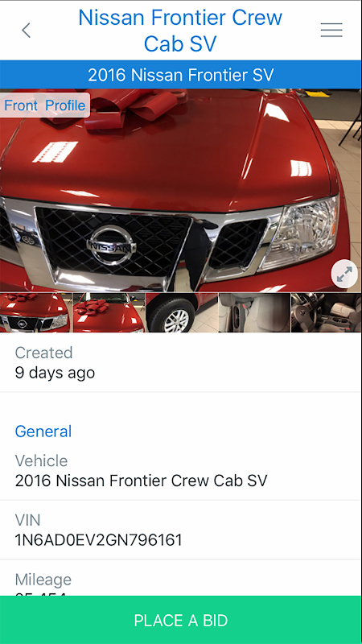Select the gray seat interior thumbnail
The image size is (362, 644).
(x=254, y=312)
